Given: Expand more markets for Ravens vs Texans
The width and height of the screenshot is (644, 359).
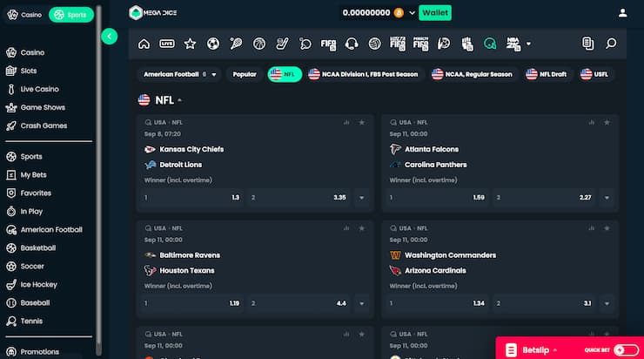Looking at the screenshot, I should [x=361, y=303].
